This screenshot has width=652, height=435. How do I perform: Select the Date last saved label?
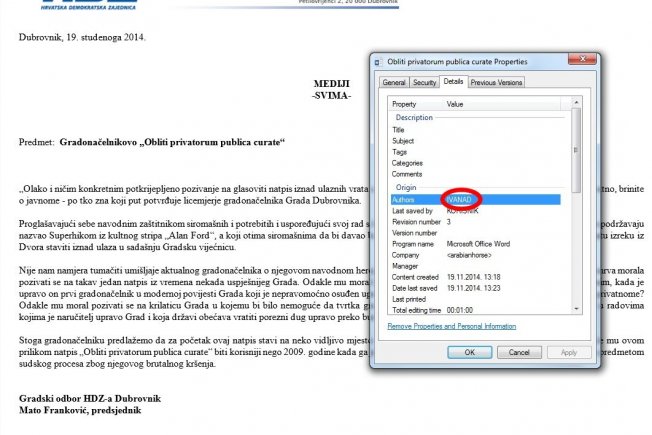coord(415,288)
